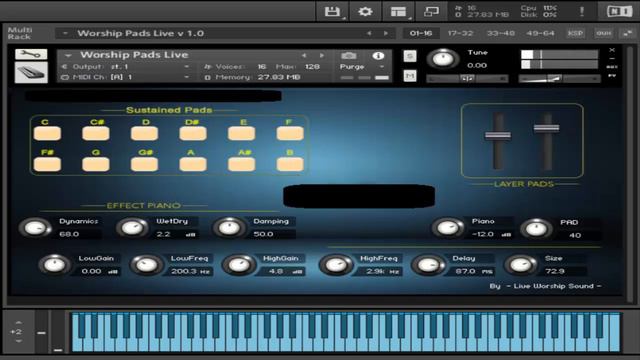Select next instrument arrow in Worship Pads Live header
Screen dimensions: 640x360
tap(322, 55)
